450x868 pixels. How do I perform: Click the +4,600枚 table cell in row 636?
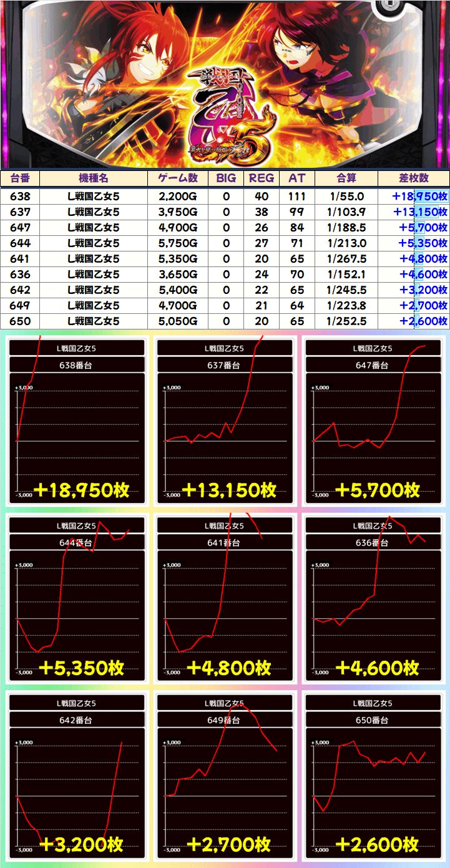[414, 274]
